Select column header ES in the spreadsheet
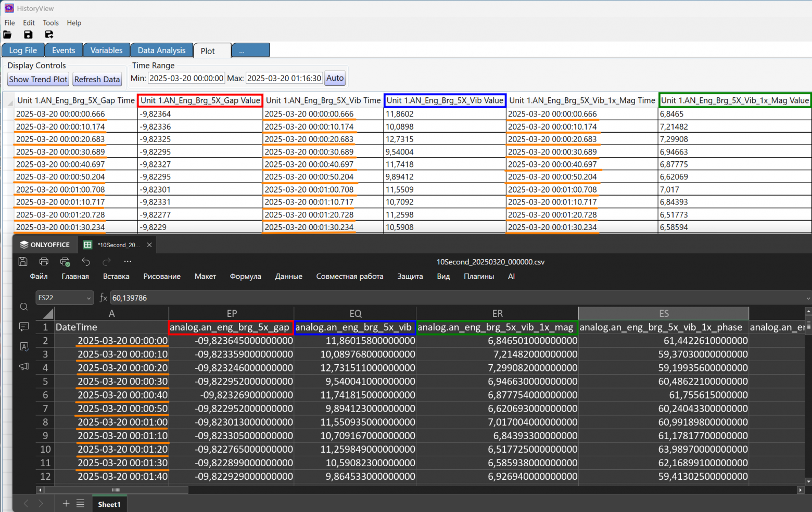This screenshot has height=512, width=812. click(664, 313)
